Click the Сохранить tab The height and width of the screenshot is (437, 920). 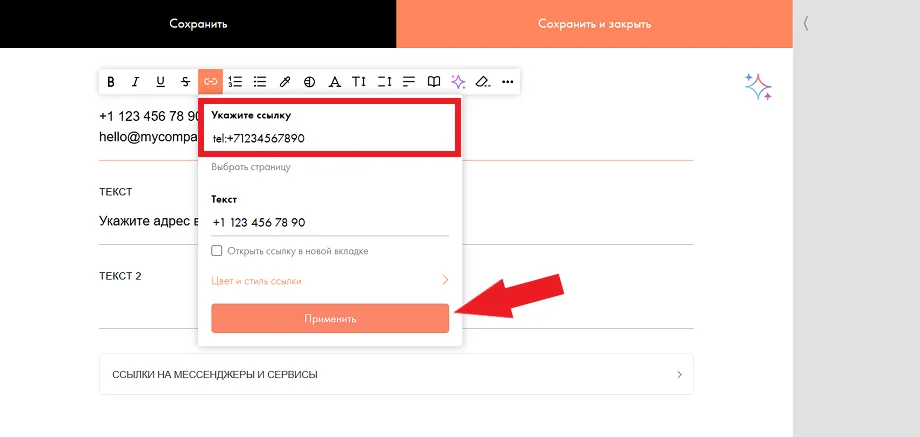(198, 24)
